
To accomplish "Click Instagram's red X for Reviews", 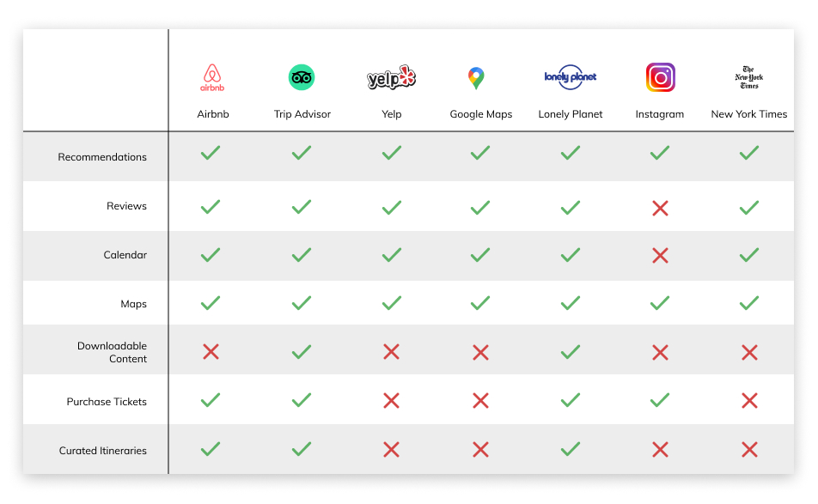I will click(x=660, y=209).
